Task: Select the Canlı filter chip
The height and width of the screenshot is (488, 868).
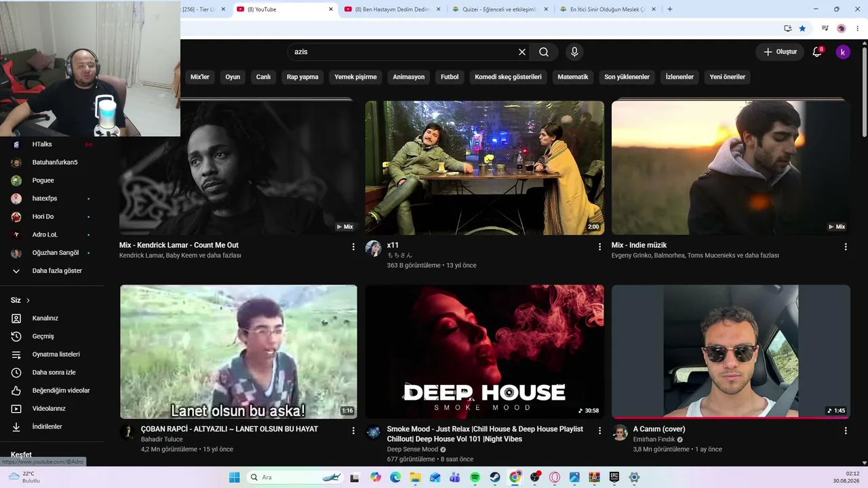Action: [x=263, y=77]
